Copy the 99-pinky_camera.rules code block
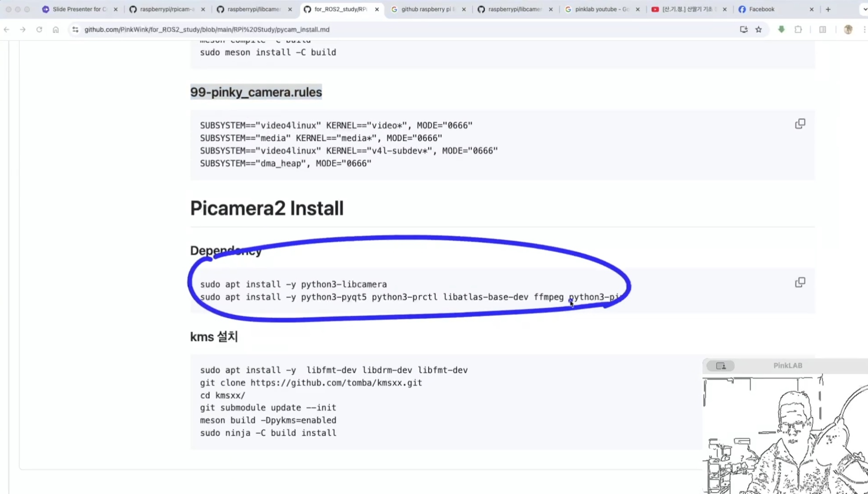868x494 pixels. point(800,124)
